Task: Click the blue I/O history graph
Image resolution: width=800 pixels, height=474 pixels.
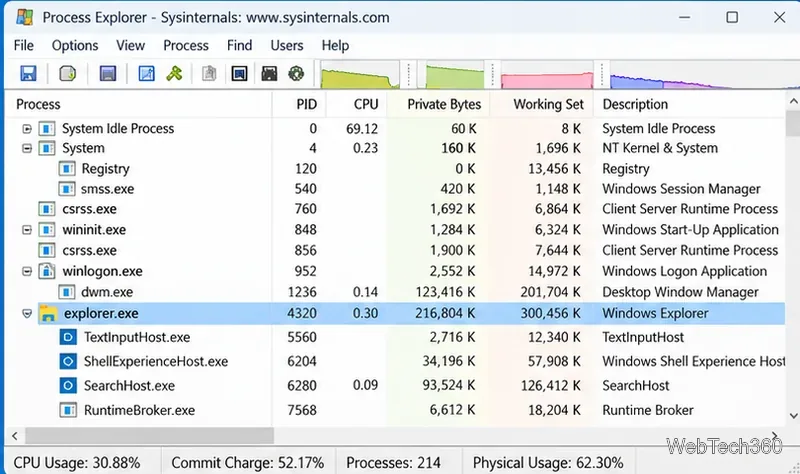Action: point(705,75)
